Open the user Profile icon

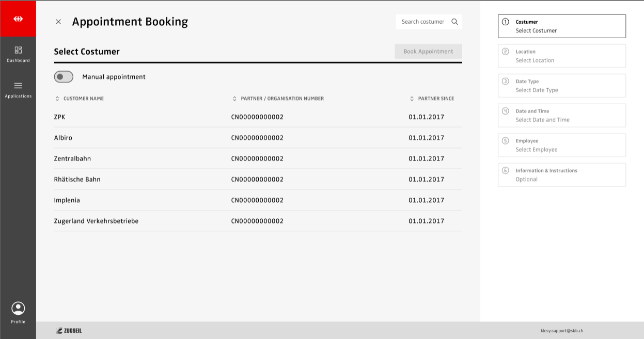click(18, 309)
